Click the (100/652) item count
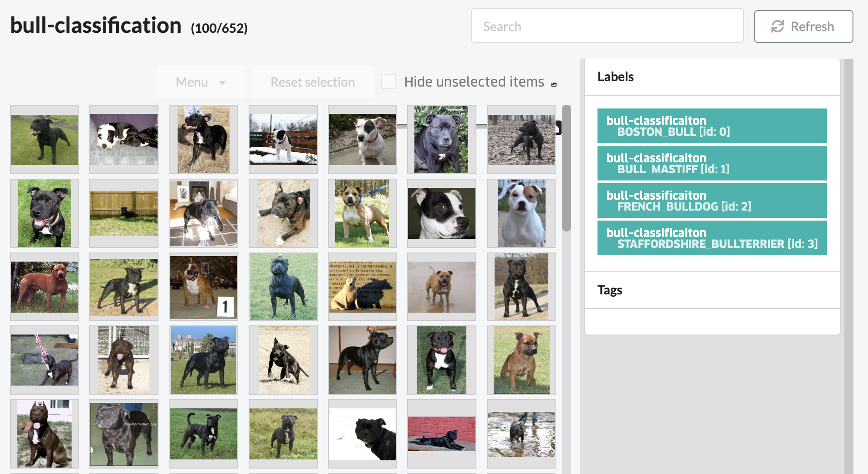The width and height of the screenshot is (868, 474). click(219, 28)
